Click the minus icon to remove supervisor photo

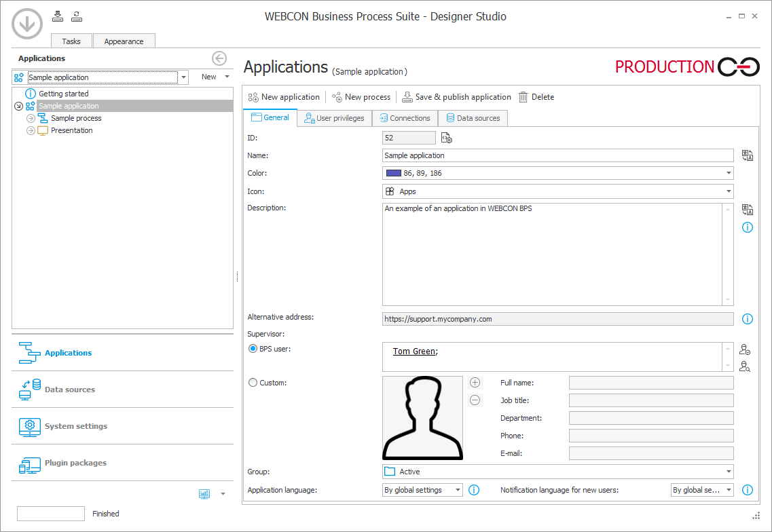[475, 400]
